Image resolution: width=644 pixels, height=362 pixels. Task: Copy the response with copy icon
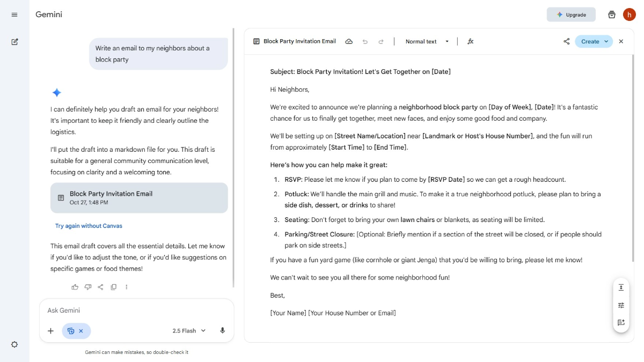pos(113,287)
